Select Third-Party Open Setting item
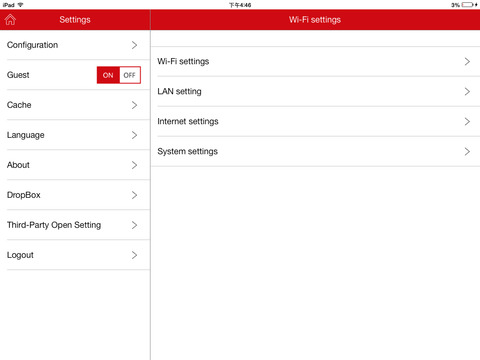Image resolution: width=480 pixels, height=360 pixels. (x=75, y=225)
